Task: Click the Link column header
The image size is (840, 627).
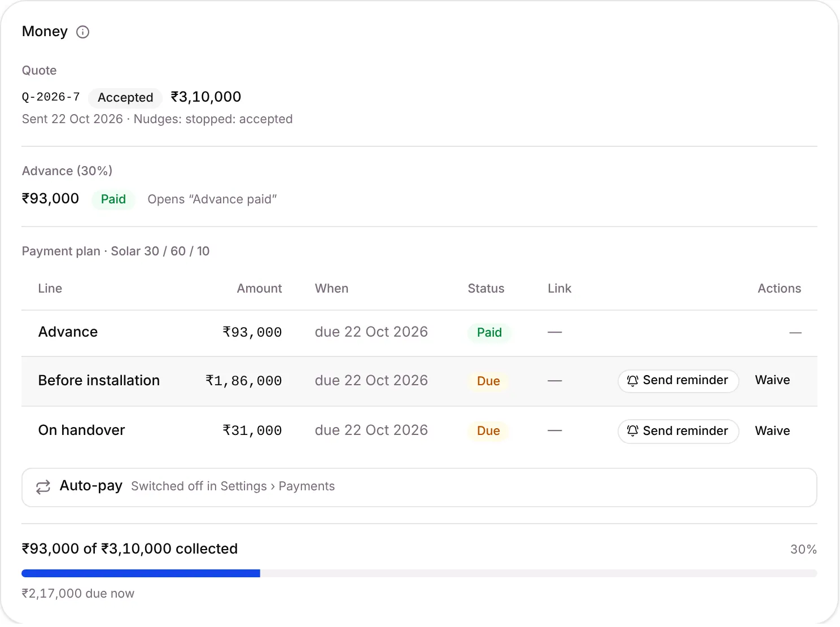Action: 559,289
